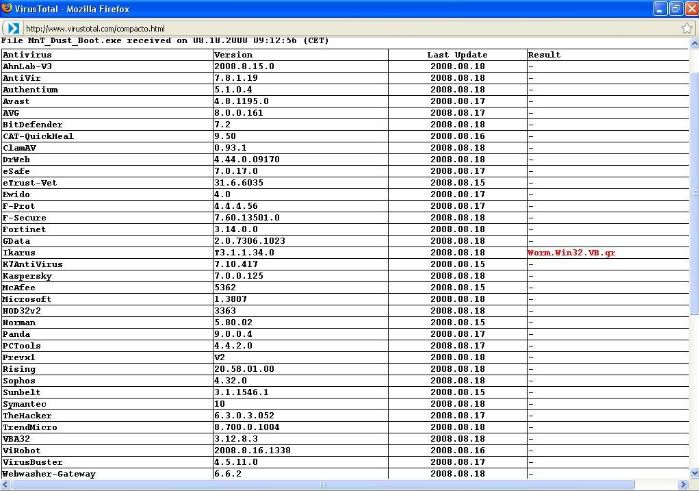699x491 pixels.
Task: Click the Last Update column header
Action: pos(457,55)
